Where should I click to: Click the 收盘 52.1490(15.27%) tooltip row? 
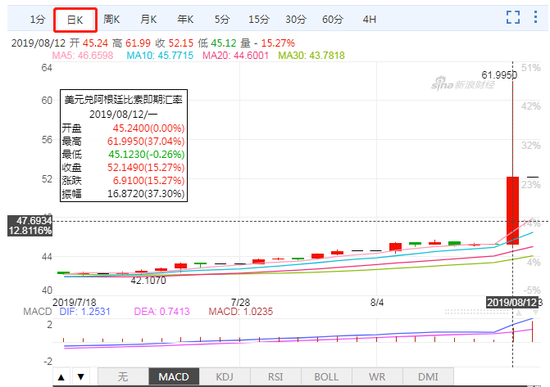123,167
